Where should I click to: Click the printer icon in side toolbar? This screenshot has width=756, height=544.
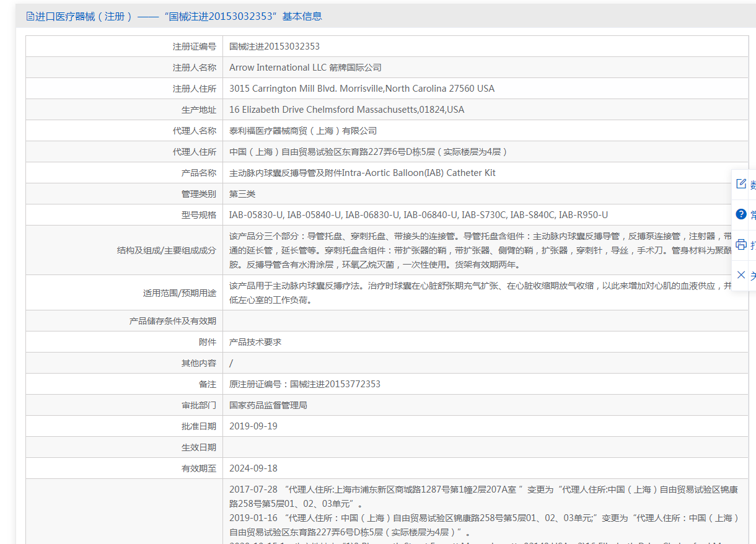741,245
